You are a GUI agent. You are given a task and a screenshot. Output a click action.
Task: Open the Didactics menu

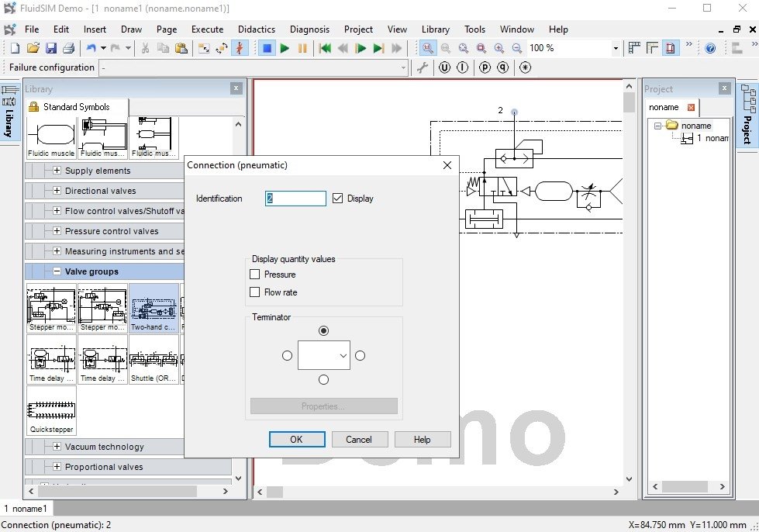(x=257, y=29)
